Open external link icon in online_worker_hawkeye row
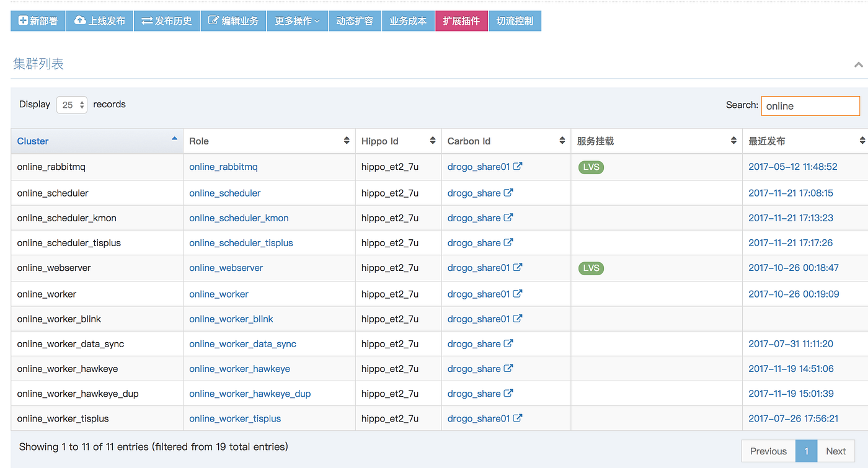Screen dimensions: 868x468 [508, 368]
